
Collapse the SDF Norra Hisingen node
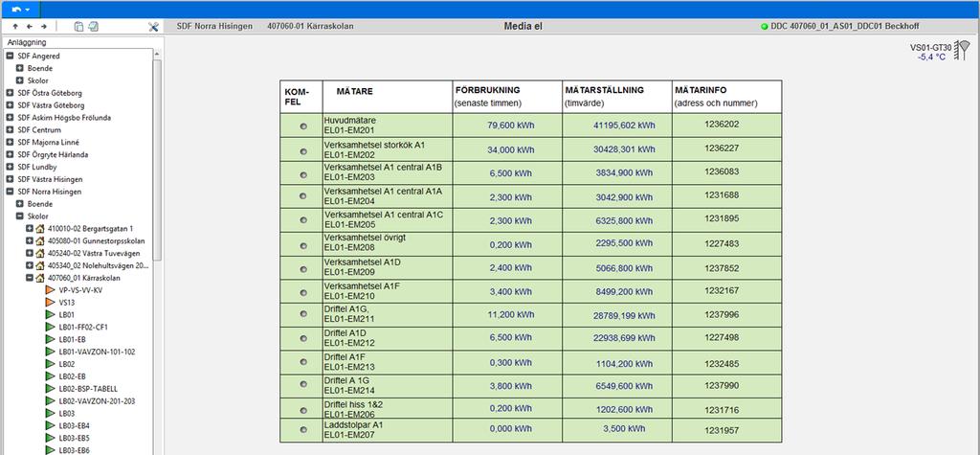coord(10,192)
